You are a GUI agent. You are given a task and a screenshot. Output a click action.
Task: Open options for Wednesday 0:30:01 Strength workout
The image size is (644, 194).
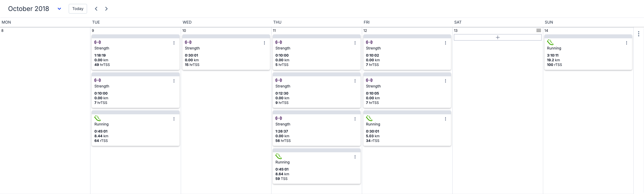pyautogui.click(x=264, y=43)
